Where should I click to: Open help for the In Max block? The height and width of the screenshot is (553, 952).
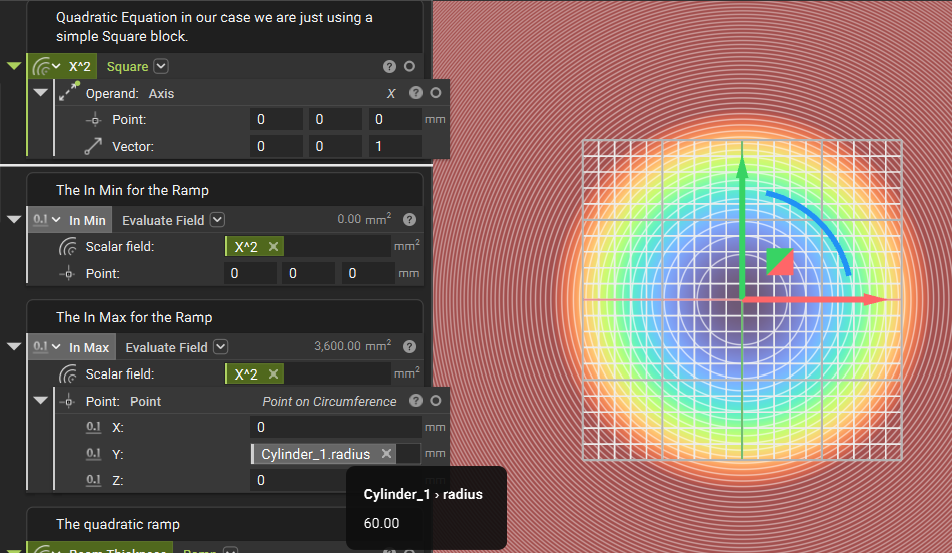pyautogui.click(x=409, y=347)
